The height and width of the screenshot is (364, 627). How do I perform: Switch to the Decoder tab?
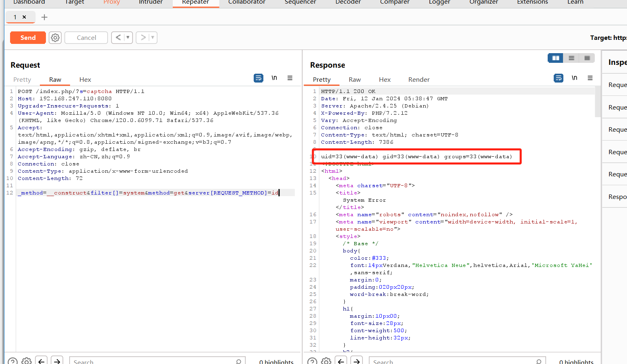coord(348,2)
